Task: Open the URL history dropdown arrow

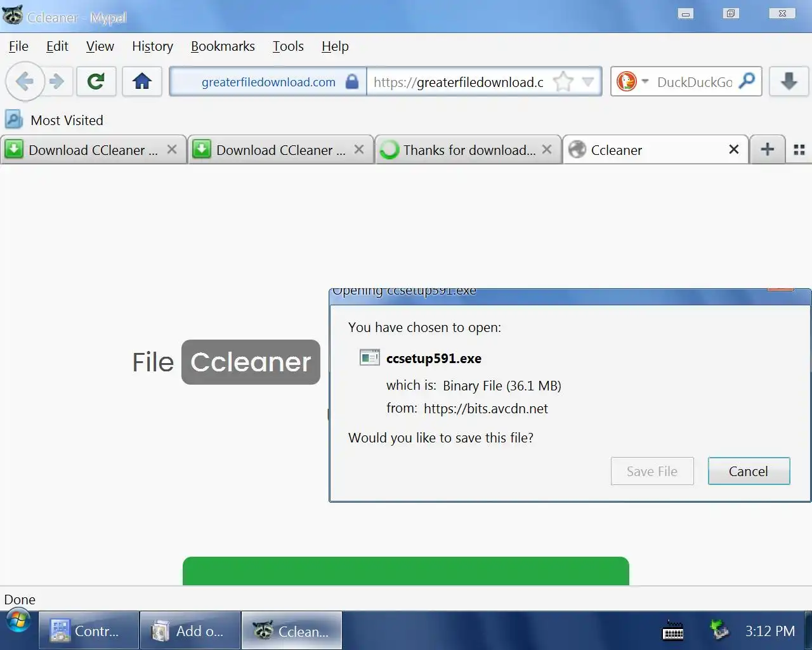Action: tap(588, 81)
